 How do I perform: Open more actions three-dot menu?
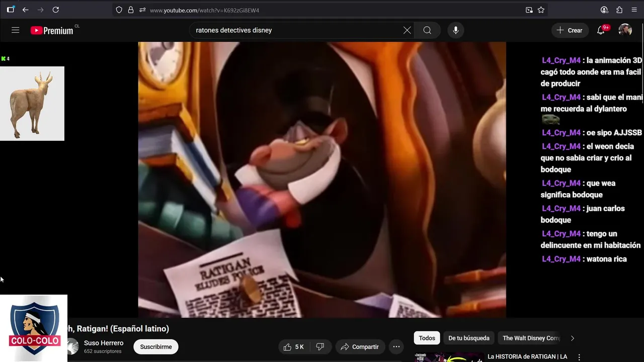(x=396, y=347)
